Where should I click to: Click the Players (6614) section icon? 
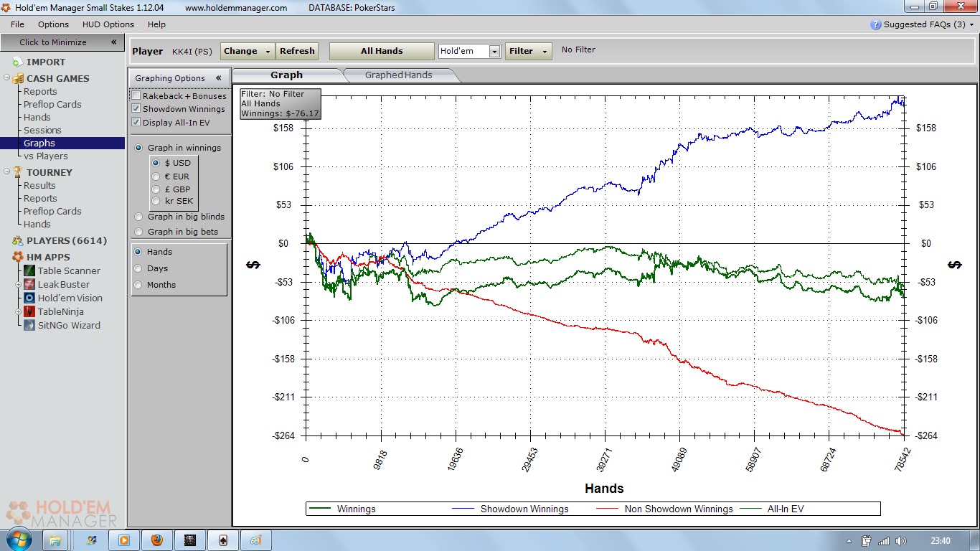point(17,240)
